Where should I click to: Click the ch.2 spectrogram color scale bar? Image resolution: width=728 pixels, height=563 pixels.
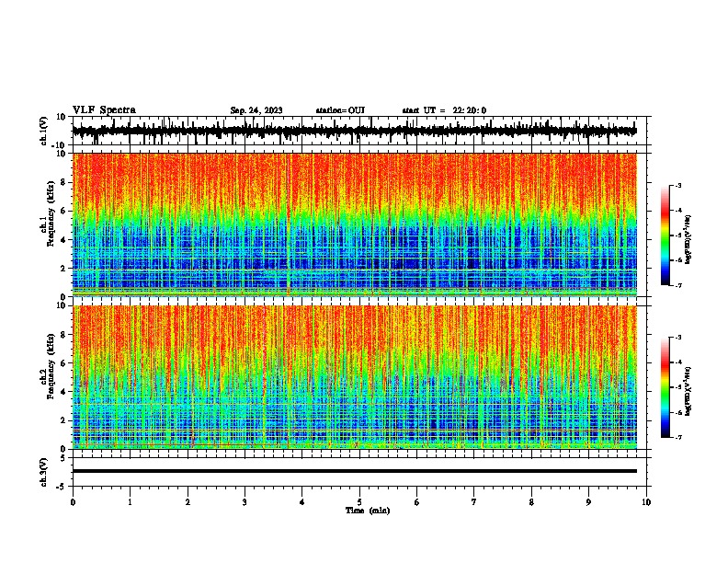[665, 387]
